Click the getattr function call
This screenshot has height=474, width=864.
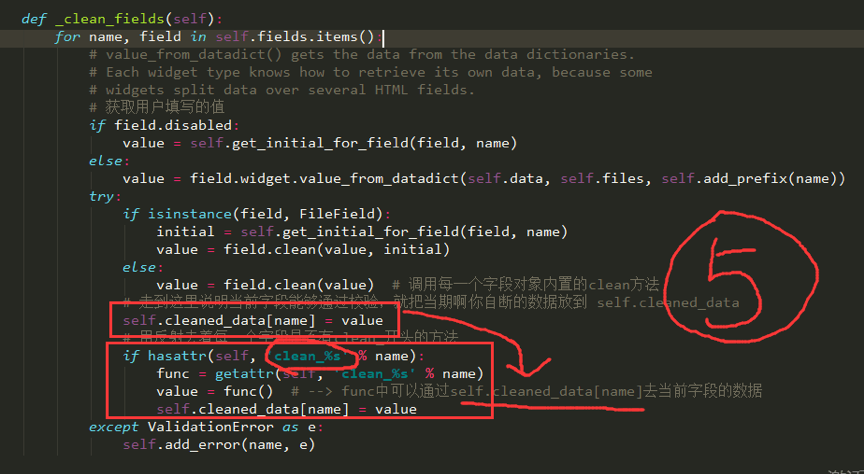[244, 374]
